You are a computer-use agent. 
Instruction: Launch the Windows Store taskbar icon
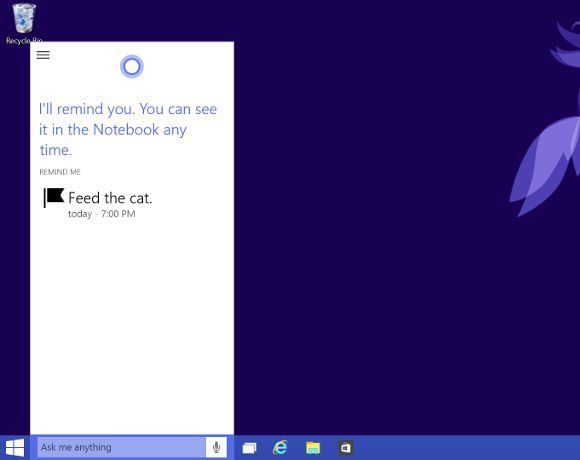[345, 447]
